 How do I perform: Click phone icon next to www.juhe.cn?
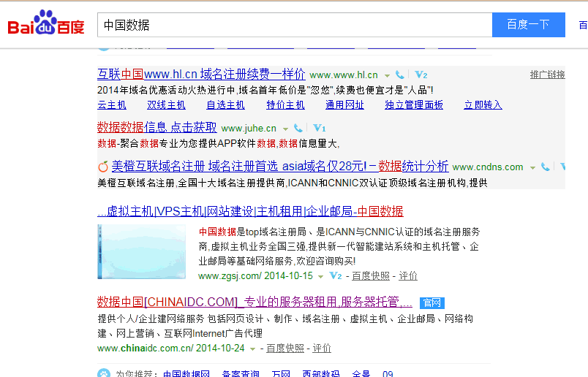[298, 129]
